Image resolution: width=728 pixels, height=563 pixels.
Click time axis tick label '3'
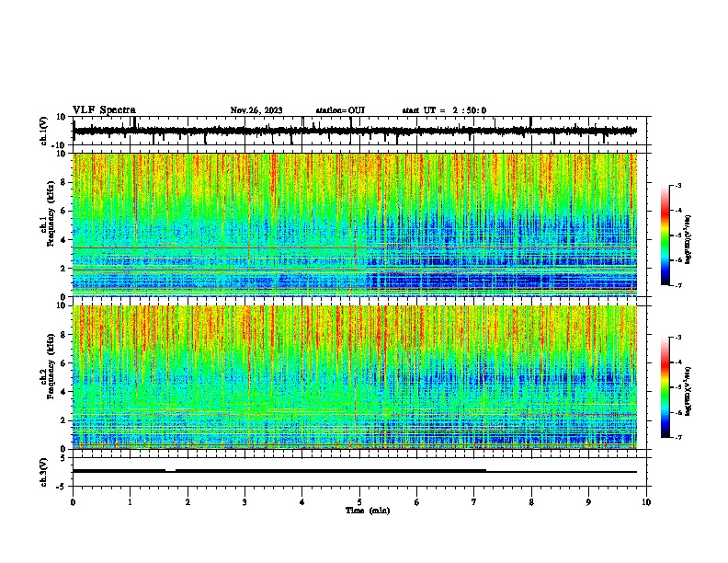[245, 502]
